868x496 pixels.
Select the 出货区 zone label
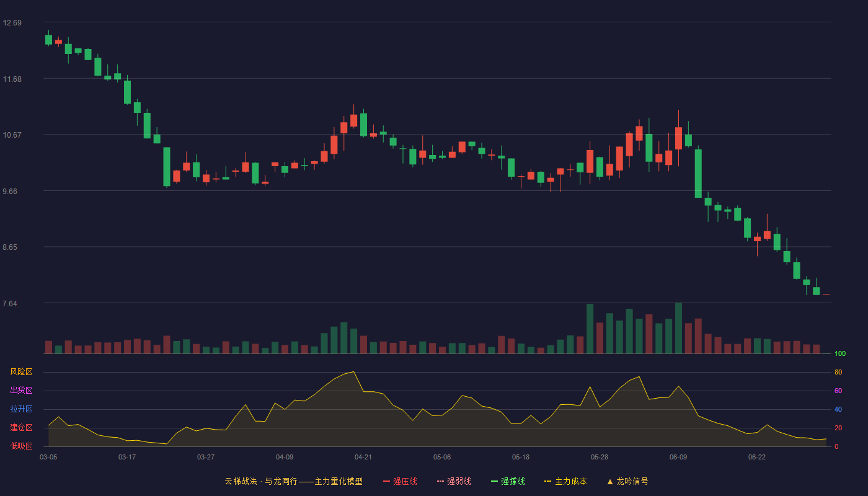pos(21,391)
